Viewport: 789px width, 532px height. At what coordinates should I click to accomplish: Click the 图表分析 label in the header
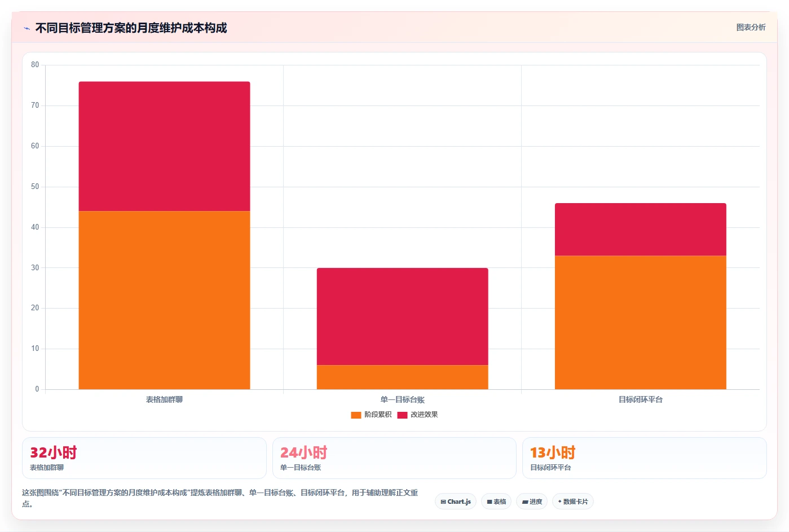(751, 27)
